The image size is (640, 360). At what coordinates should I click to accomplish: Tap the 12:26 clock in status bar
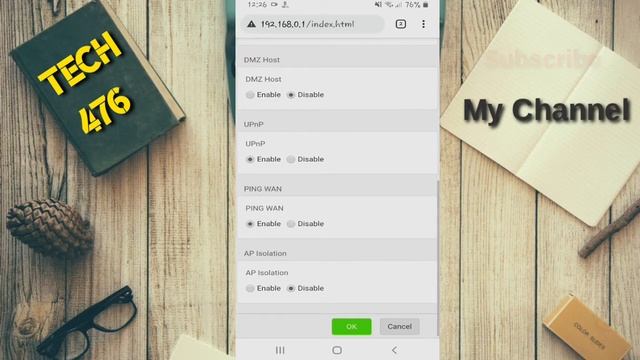(257, 4)
